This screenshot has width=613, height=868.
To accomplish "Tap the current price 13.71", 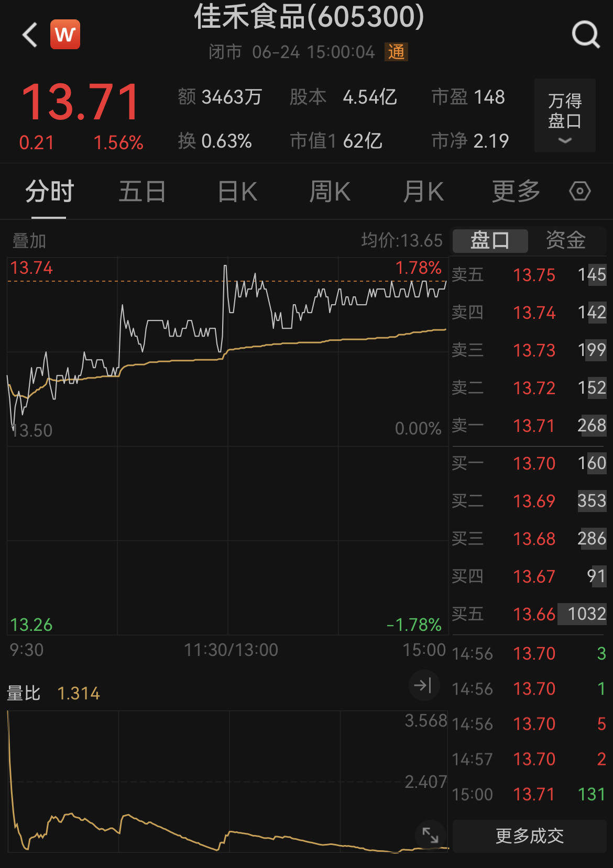I will 80,103.
